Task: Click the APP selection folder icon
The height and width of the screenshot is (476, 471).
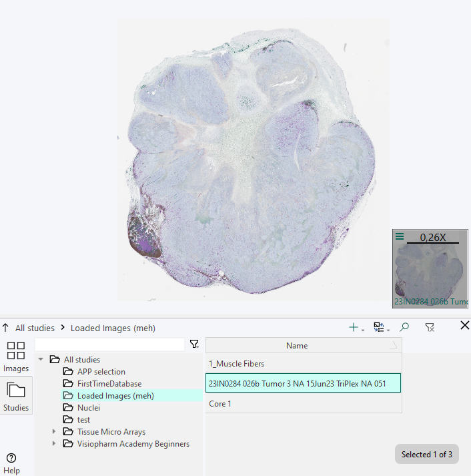Action: click(68, 372)
